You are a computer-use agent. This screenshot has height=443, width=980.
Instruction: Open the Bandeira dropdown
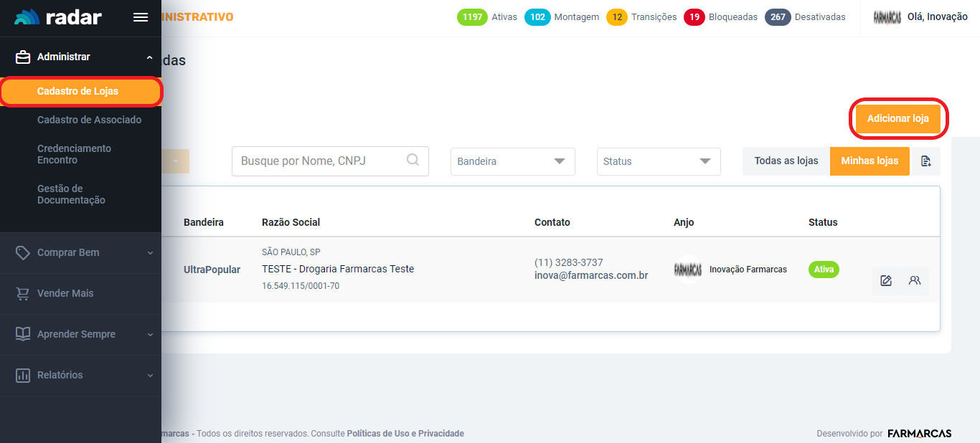click(x=512, y=161)
